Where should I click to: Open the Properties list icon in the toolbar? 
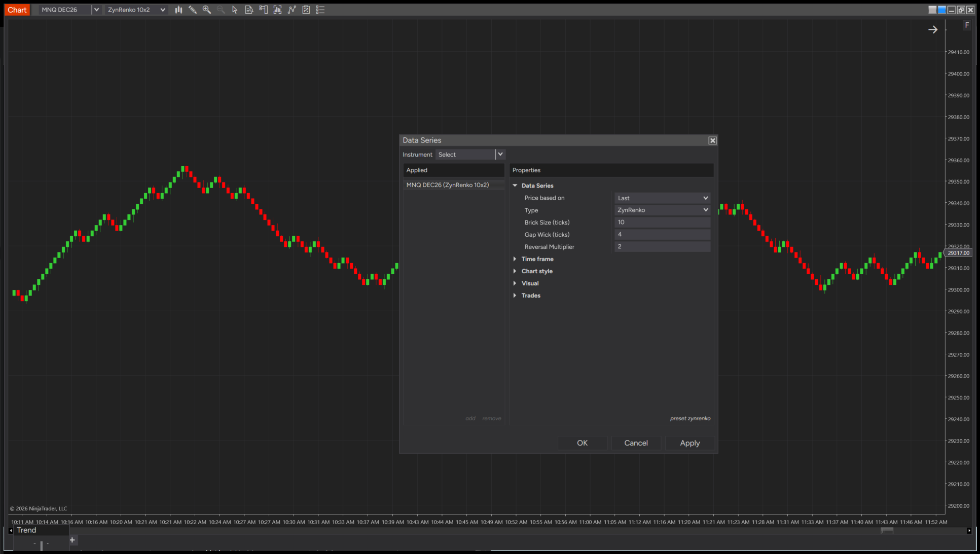(320, 10)
